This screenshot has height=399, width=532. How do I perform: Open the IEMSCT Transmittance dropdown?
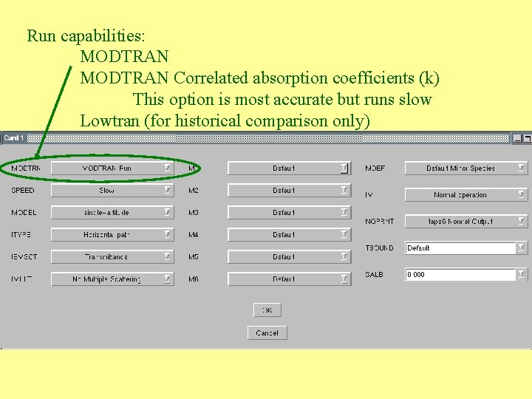coord(112,257)
